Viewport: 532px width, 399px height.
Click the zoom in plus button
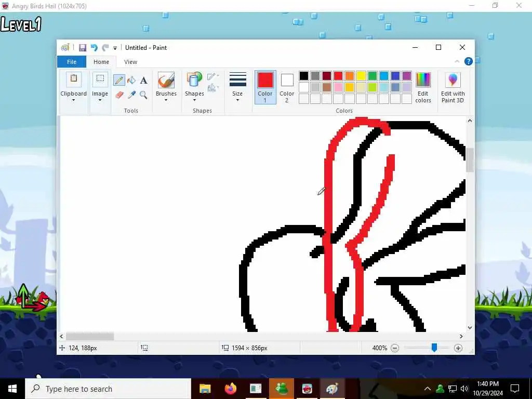[x=458, y=348]
